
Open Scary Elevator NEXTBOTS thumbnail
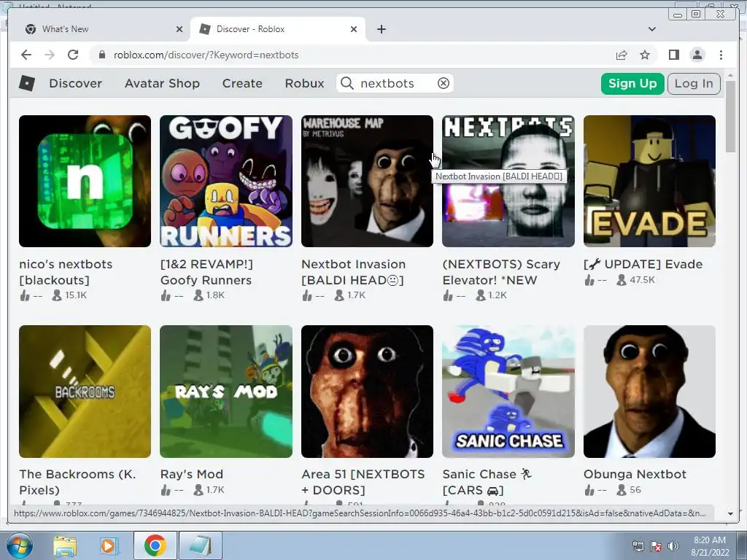click(x=508, y=181)
